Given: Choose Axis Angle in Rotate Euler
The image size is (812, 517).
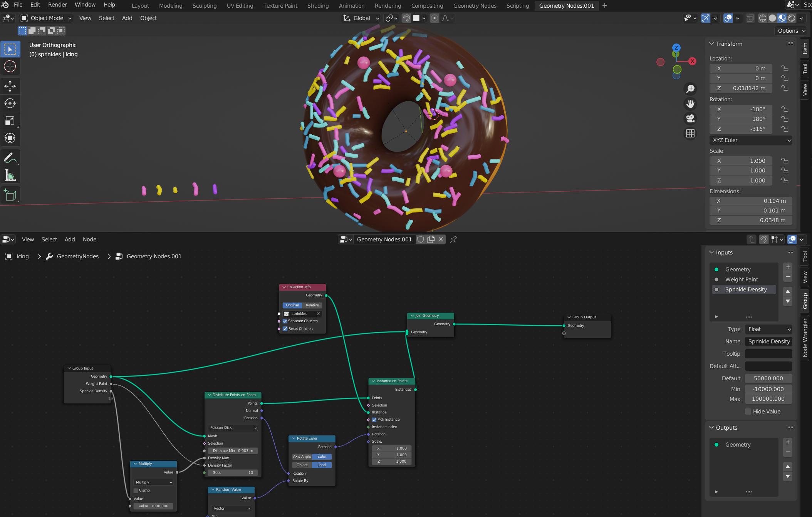Looking at the screenshot, I should tap(302, 457).
